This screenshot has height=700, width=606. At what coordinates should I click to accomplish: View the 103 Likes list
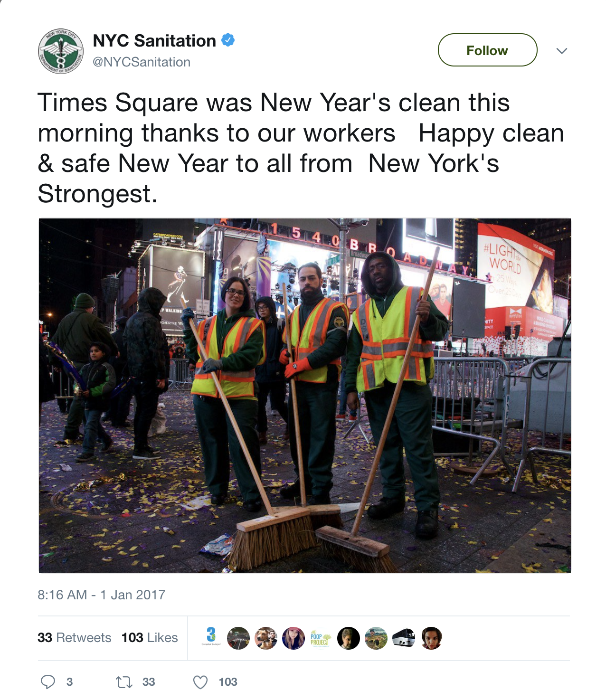150,637
